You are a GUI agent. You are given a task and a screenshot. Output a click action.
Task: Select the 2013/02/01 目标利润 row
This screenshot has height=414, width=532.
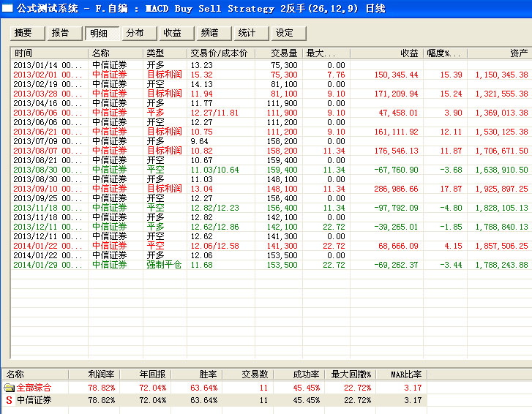[271, 75]
